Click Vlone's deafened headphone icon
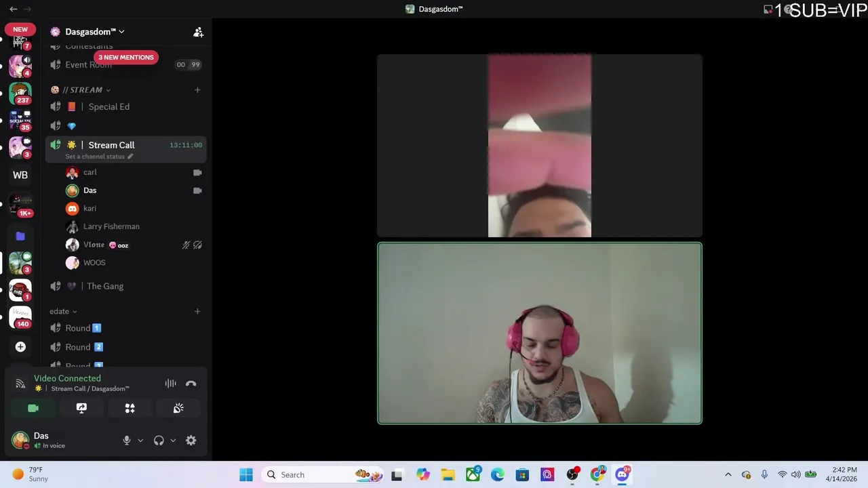Viewport: 868px width, 488px height. click(197, 245)
